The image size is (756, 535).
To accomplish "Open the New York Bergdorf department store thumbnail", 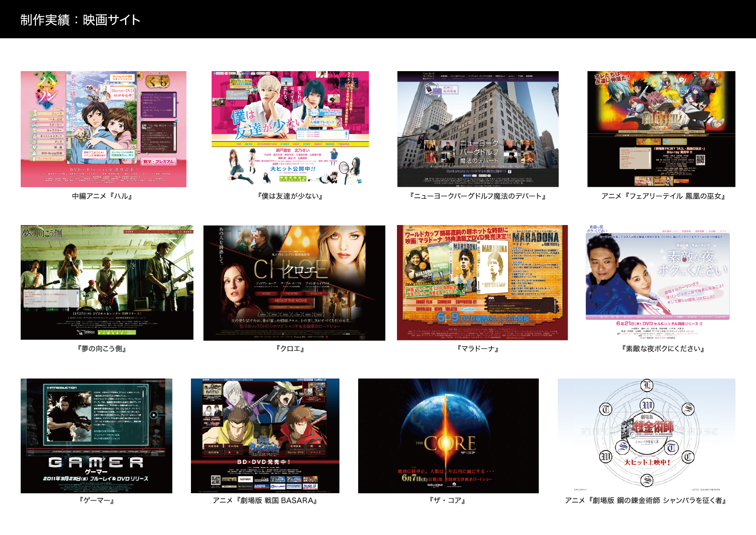I will [478, 129].
